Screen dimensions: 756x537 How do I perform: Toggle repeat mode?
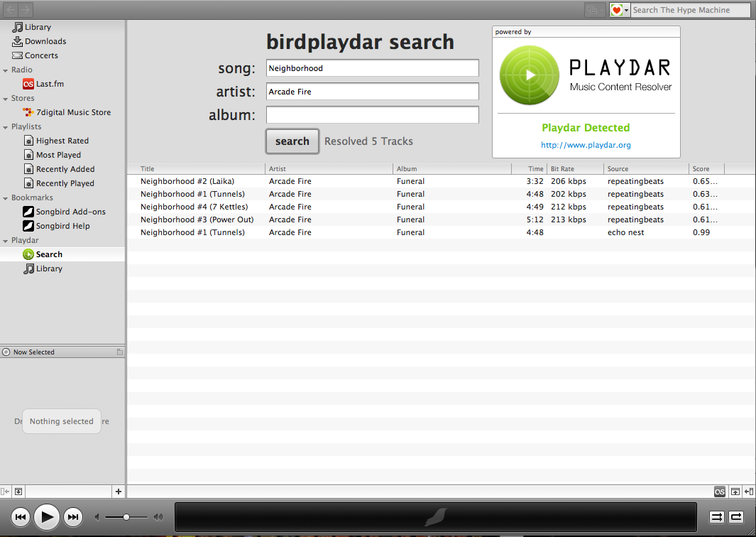[736, 517]
